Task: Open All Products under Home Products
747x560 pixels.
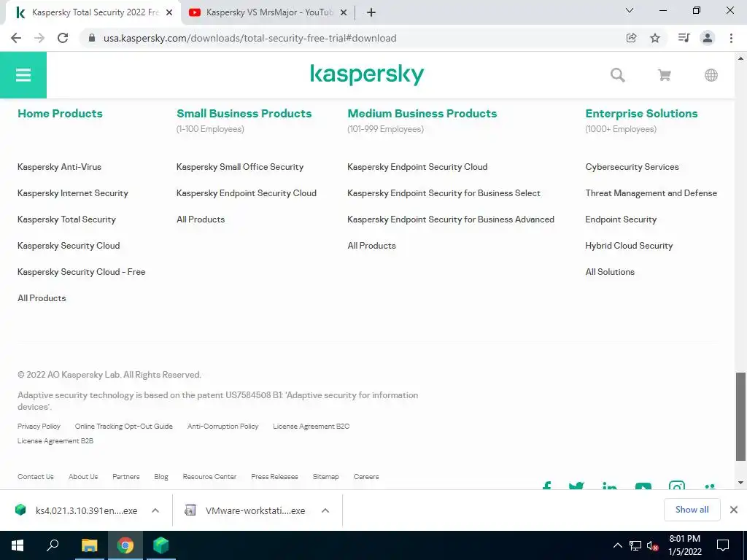Action: click(x=42, y=297)
